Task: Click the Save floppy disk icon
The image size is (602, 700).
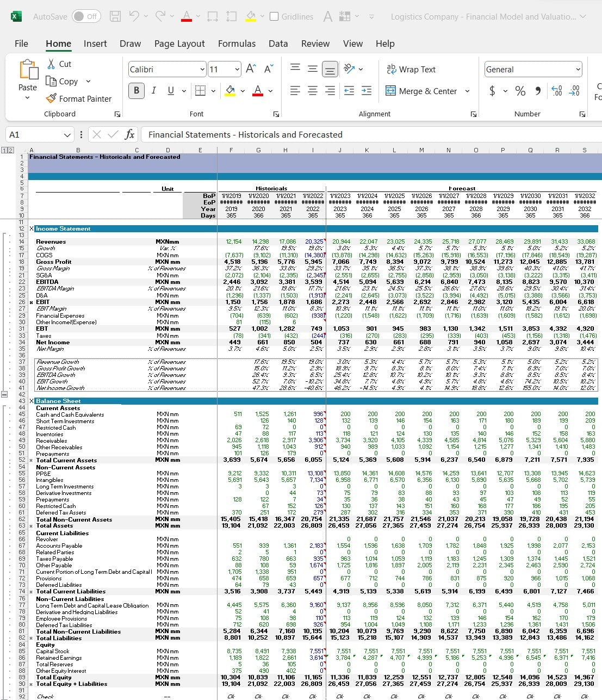Action: 115,16
